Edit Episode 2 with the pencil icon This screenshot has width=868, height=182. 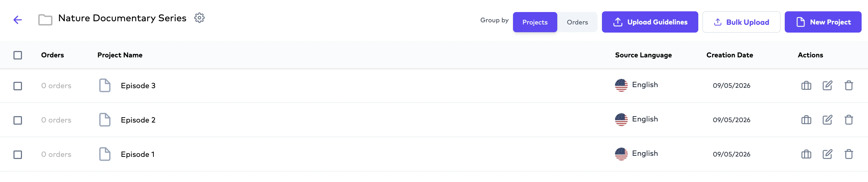tap(828, 120)
